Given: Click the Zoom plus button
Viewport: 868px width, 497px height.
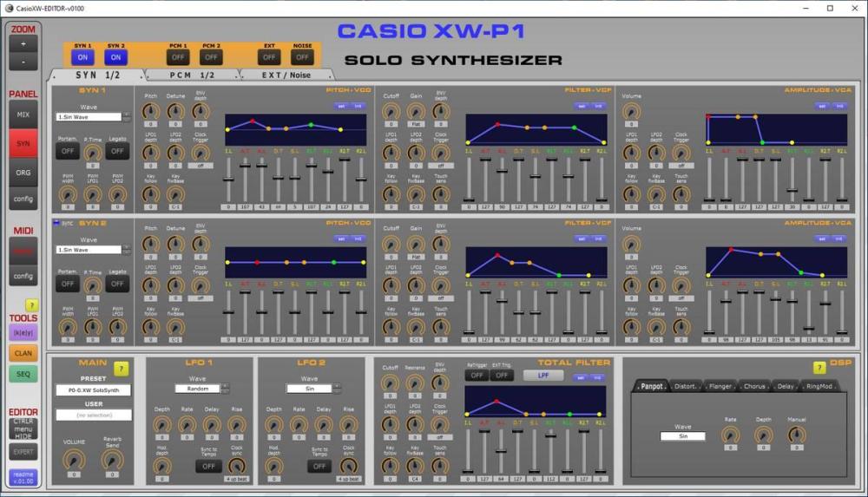Looking at the screenshot, I should point(23,43).
